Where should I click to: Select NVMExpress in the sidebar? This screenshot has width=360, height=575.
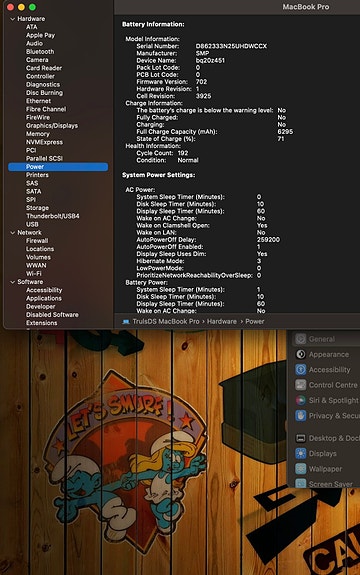point(44,142)
